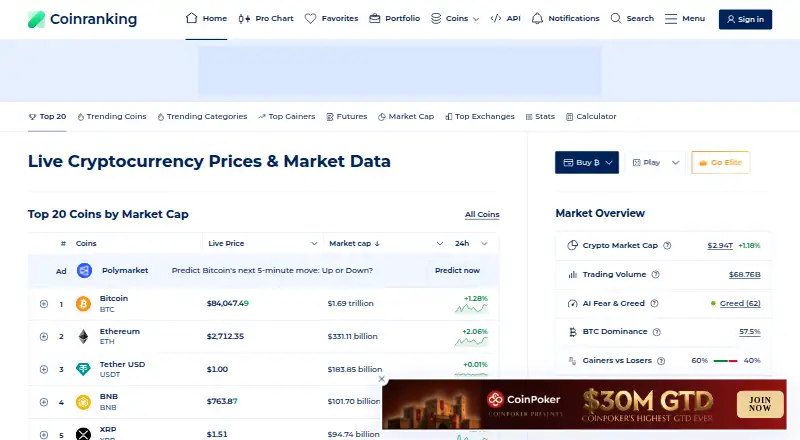Select the Top 20 tab
This screenshot has height=440, width=800.
(47, 116)
